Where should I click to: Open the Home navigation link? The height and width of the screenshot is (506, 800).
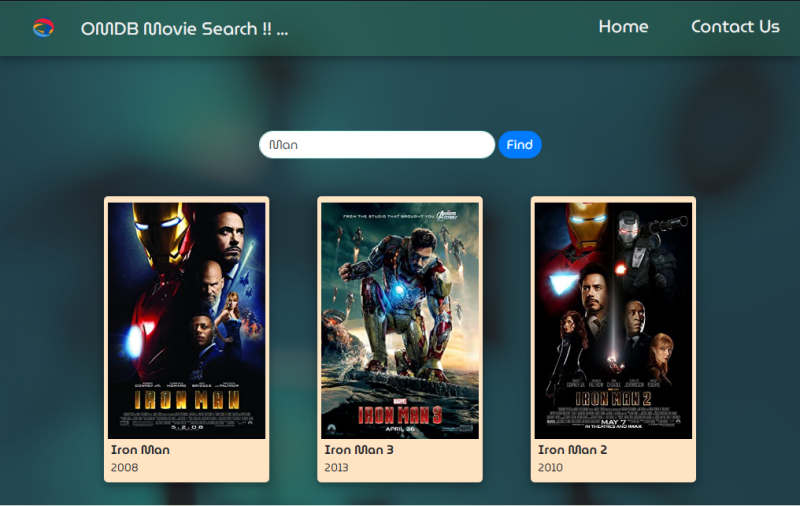click(623, 27)
